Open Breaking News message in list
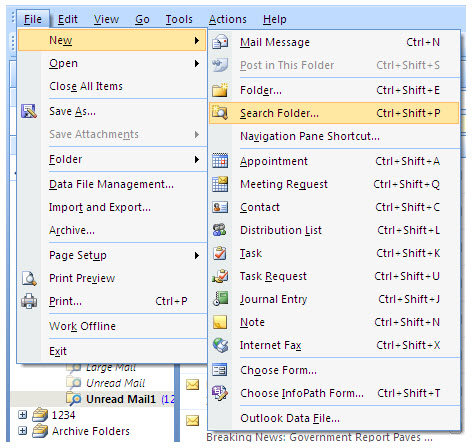 point(320,437)
